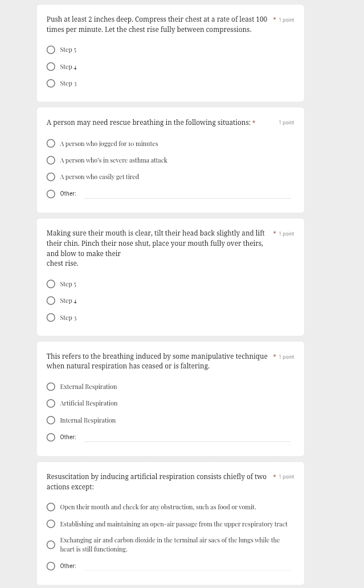Image resolution: width=364 pixels, height=588 pixels.
Task: Select Other radio in rescue breathing question
Action: tap(51, 194)
